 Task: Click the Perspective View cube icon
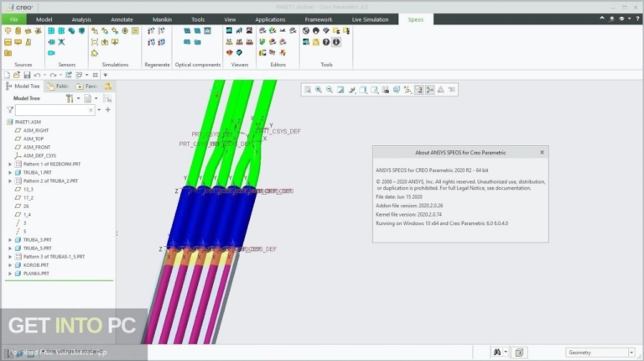tap(397, 90)
